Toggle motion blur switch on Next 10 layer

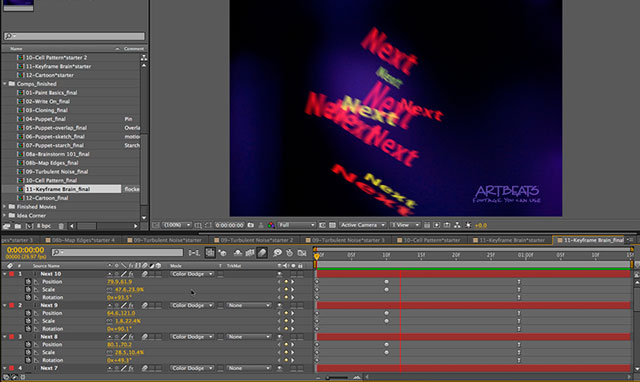pyautogui.click(x=144, y=274)
